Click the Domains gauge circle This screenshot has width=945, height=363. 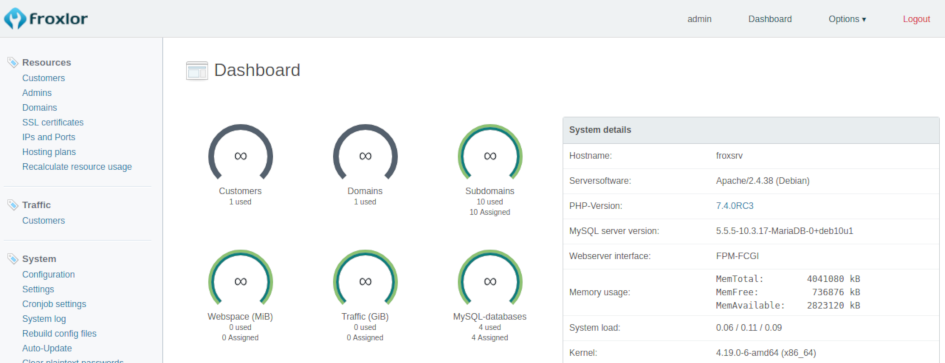click(x=365, y=154)
